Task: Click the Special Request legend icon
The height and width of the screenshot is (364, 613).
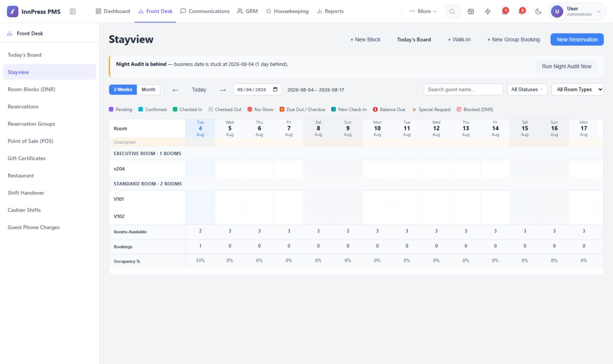Action: coord(414,110)
